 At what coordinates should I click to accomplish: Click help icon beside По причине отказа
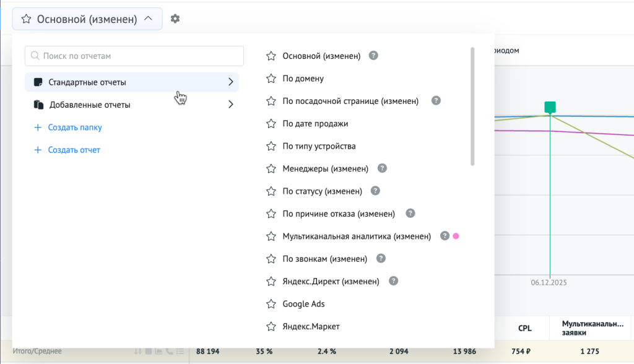point(410,214)
